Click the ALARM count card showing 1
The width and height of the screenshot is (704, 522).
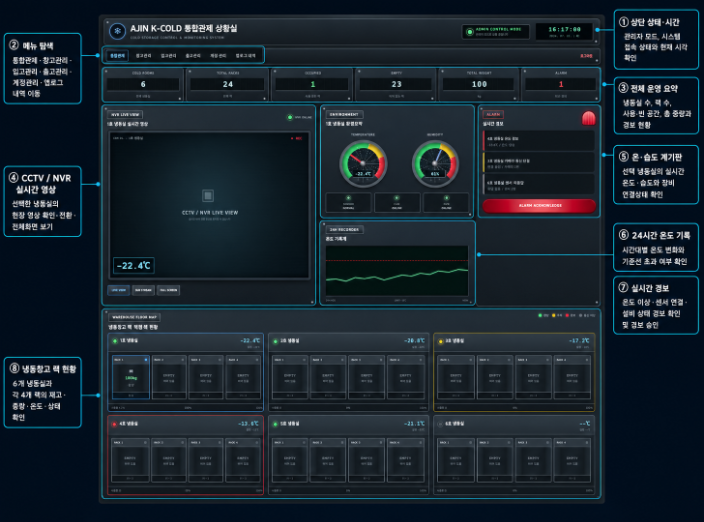561,84
